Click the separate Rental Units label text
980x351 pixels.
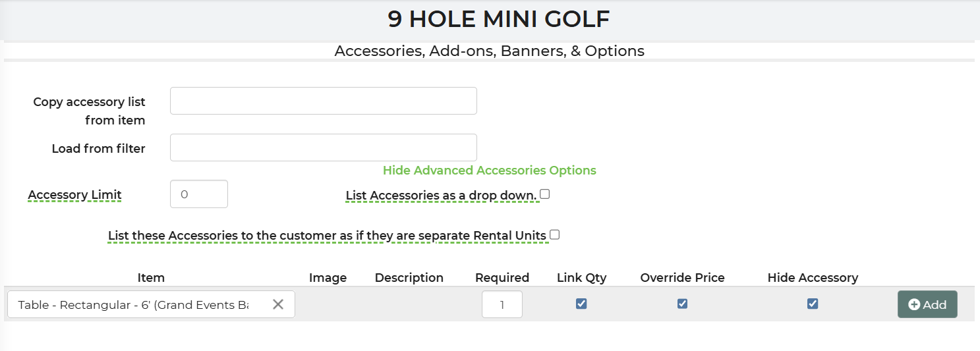click(328, 236)
